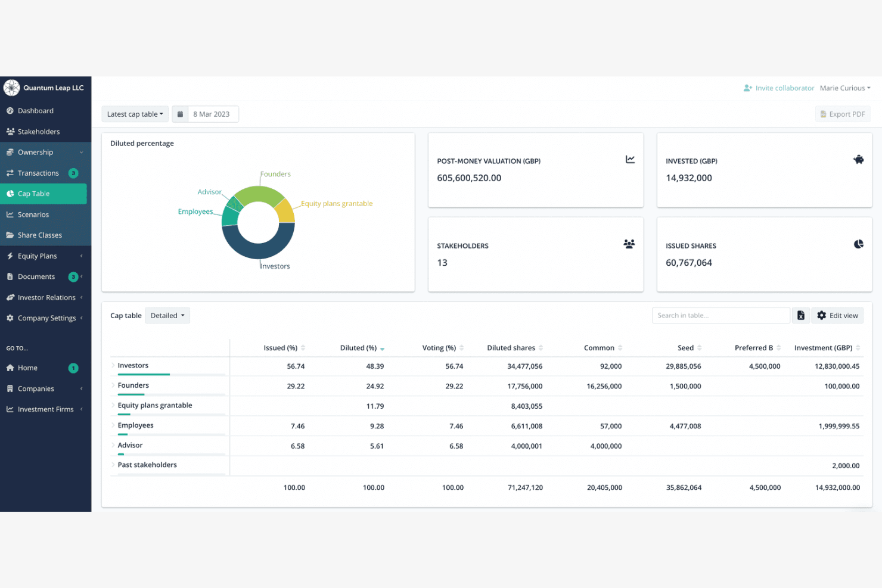882x588 pixels.
Task: Click the Share Classes folder icon
Action: pos(10,235)
